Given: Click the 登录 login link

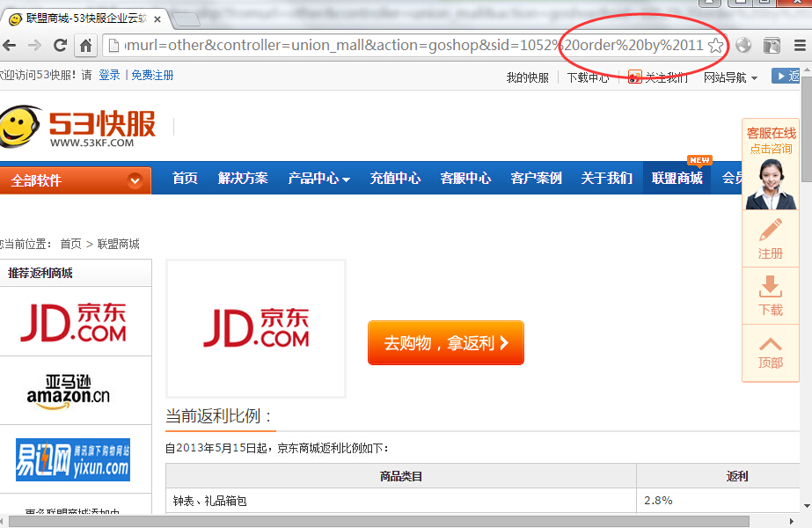Looking at the screenshot, I should click(x=109, y=75).
